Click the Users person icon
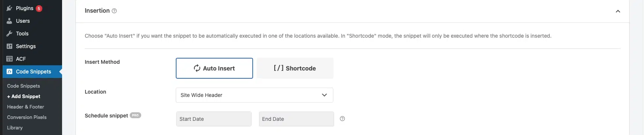644x135 pixels. (10, 21)
